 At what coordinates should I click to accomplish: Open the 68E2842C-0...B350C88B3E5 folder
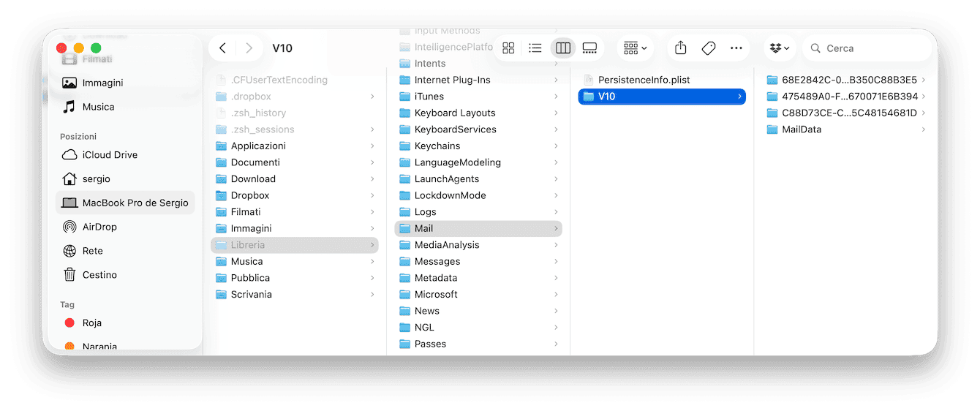(x=846, y=80)
